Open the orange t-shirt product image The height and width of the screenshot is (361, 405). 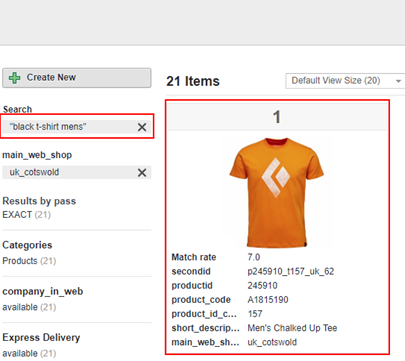[277, 192]
